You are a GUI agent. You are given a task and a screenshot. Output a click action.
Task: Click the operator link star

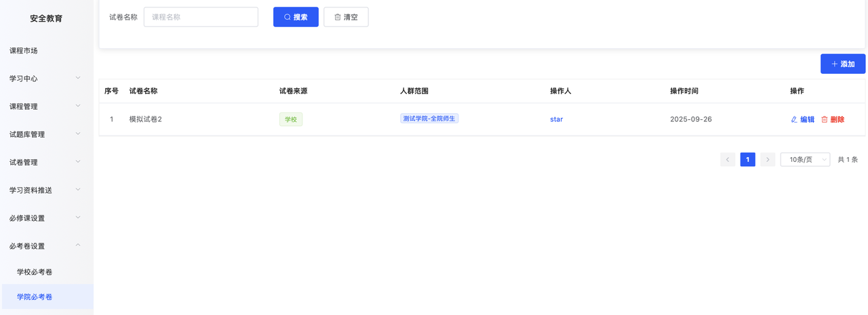[x=556, y=119]
